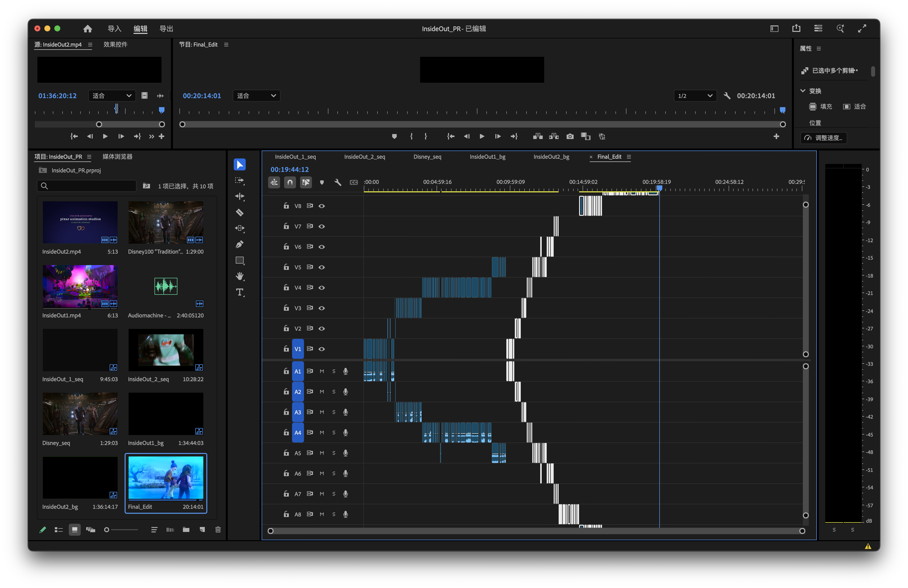Screen dimensions: 908x588
Task: Play the source monitor
Action: pos(105,137)
